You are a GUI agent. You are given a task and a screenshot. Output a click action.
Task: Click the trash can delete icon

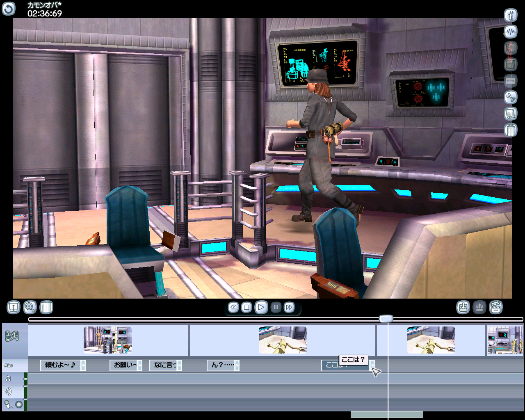click(x=511, y=130)
